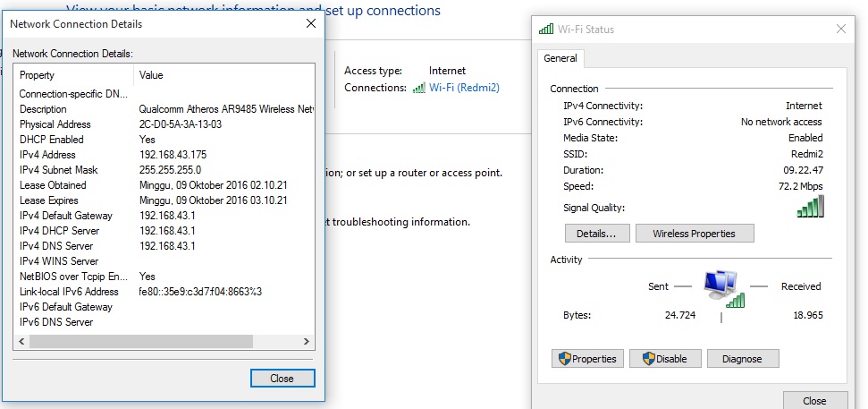Screen dimensions: 868x409
Task: Click the shield icon on Properties button
Action: pos(564,359)
